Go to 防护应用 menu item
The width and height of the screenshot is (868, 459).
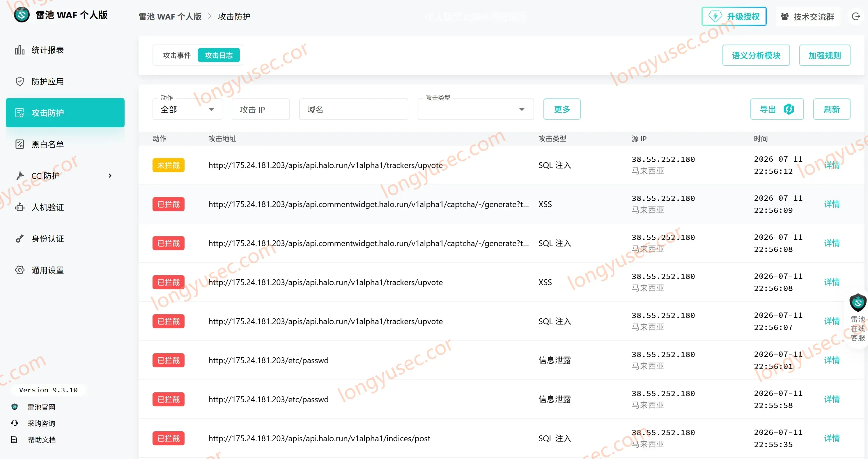click(65, 81)
